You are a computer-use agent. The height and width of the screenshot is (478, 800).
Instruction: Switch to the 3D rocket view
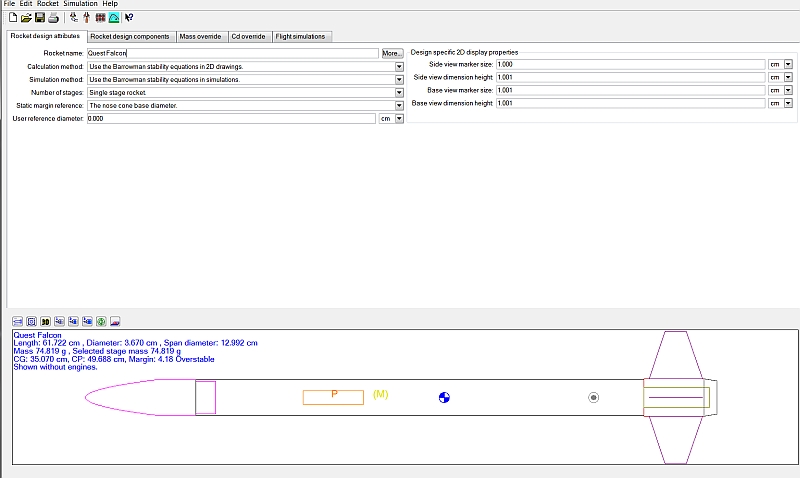click(46, 321)
